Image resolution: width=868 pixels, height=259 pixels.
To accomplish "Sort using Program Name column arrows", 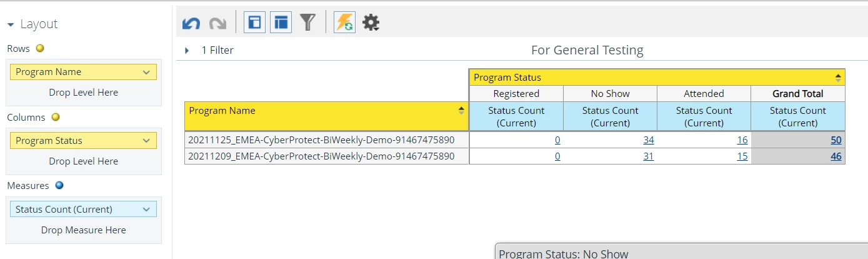I will pyautogui.click(x=461, y=110).
